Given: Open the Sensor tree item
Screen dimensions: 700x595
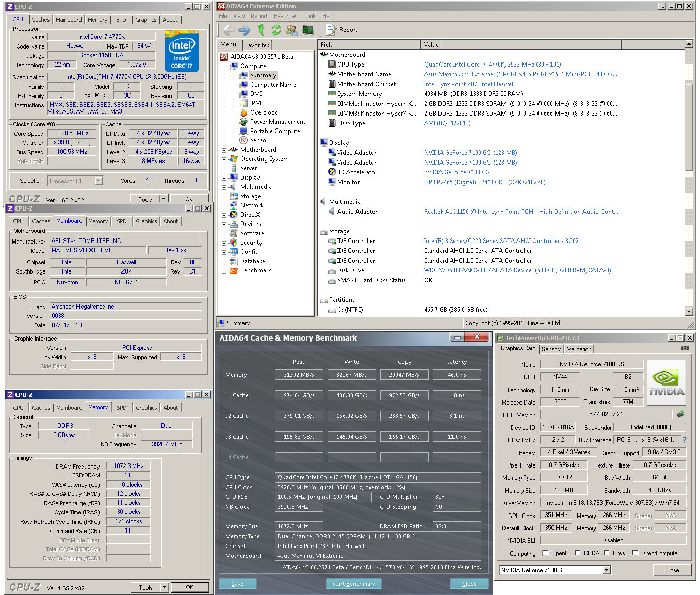Looking at the screenshot, I should tap(259, 140).
